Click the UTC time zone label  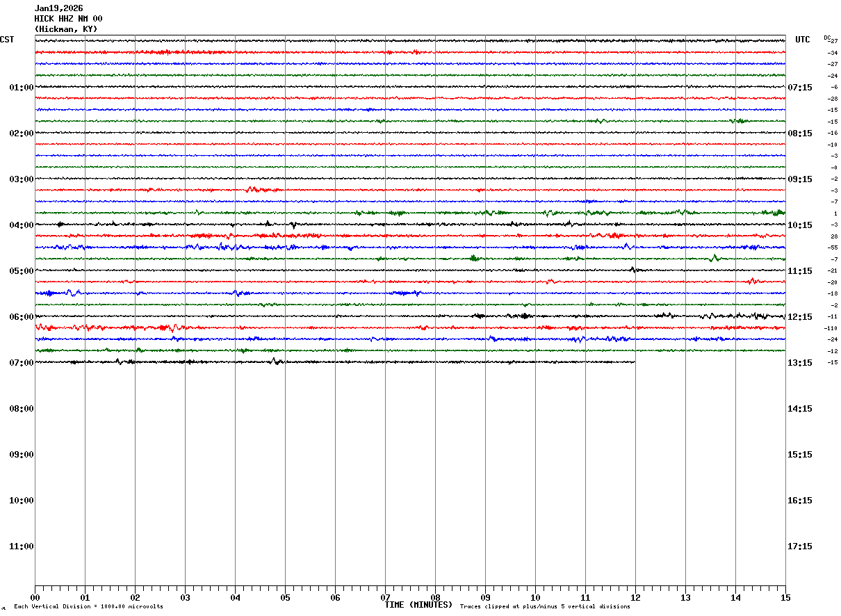coord(803,40)
